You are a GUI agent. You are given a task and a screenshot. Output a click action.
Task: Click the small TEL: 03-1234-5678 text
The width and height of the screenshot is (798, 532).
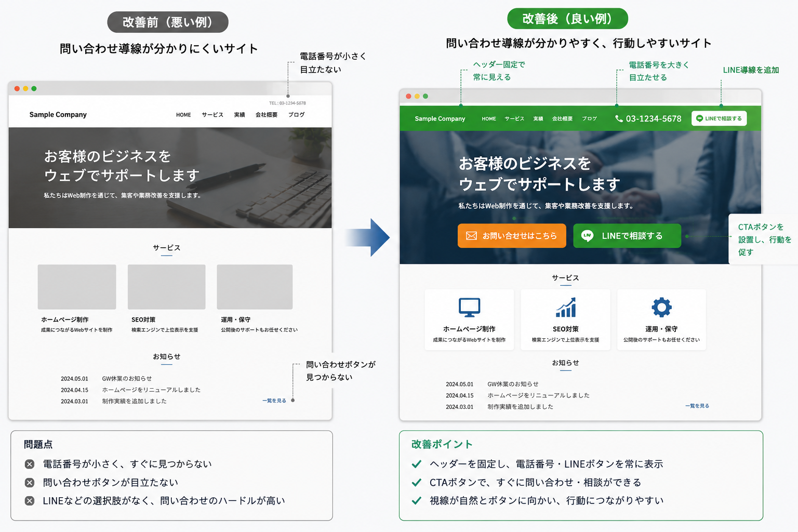click(287, 103)
